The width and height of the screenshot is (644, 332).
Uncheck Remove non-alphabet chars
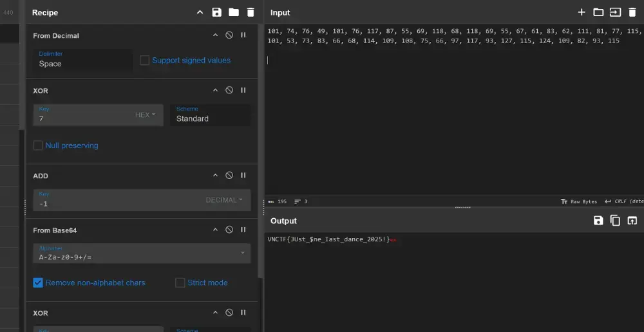tap(38, 282)
